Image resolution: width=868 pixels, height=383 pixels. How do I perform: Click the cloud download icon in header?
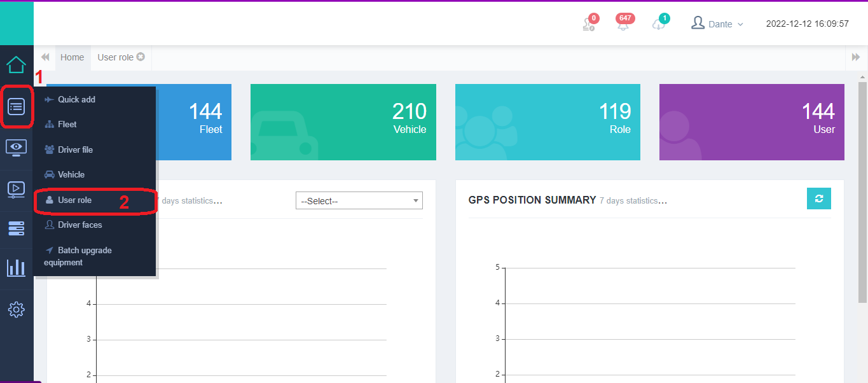coord(659,25)
